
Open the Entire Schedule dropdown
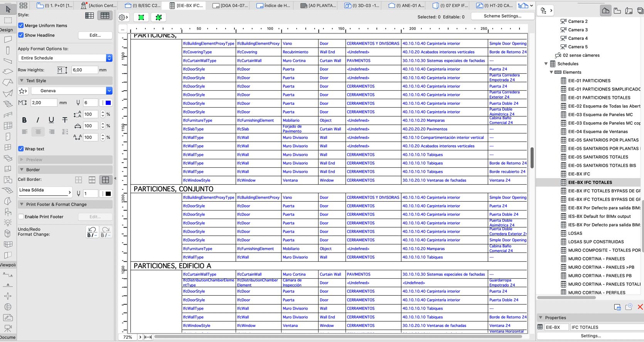65,58
